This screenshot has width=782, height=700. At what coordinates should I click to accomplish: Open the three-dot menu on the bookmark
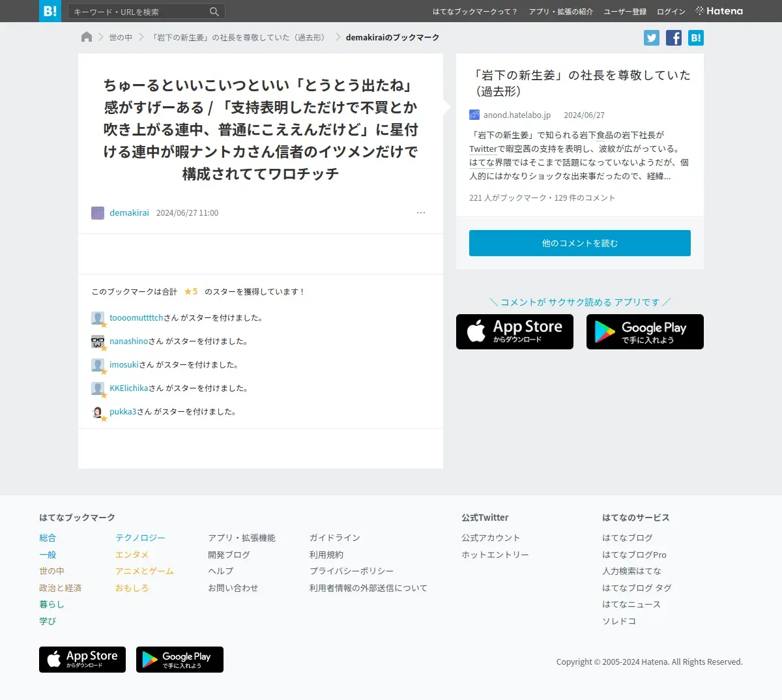(x=421, y=212)
